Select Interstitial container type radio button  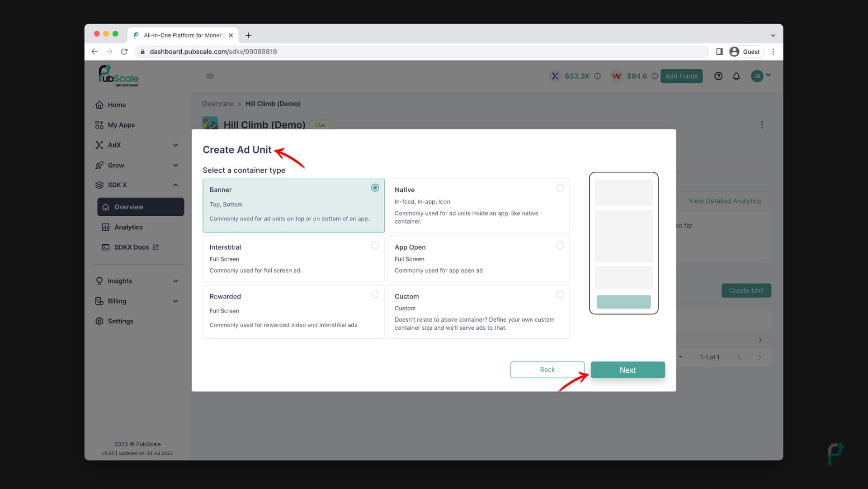[375, 245]
